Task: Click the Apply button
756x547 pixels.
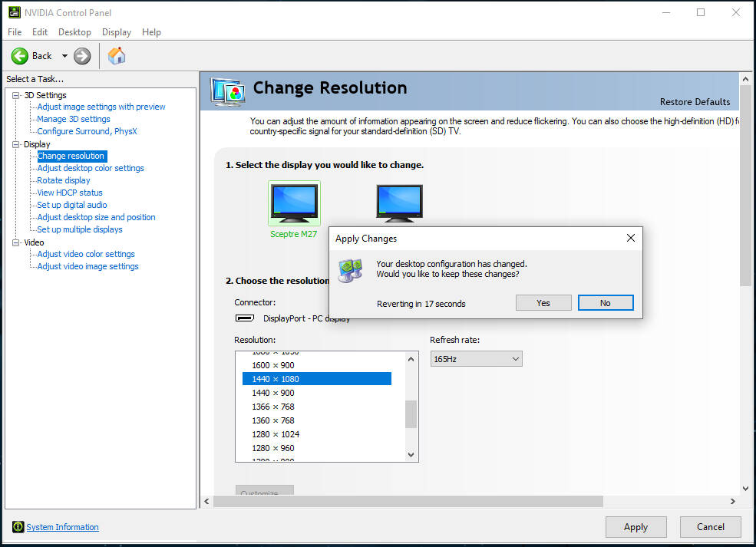Action: 636,527
